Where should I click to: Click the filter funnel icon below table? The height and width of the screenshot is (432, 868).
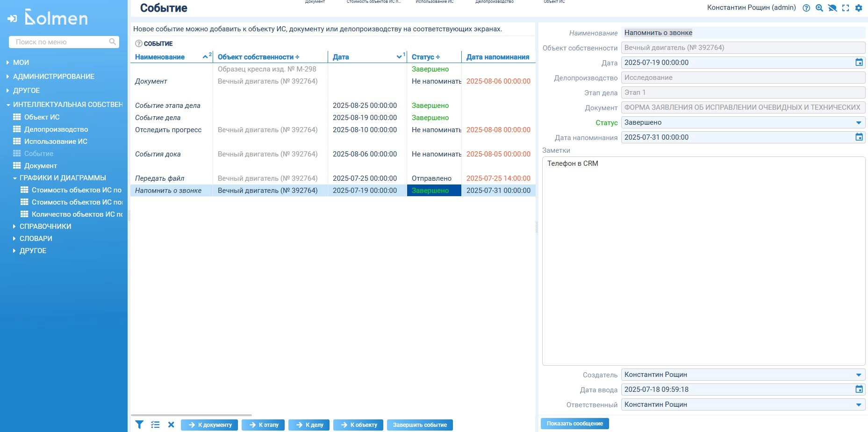click(x=139, y=425)
